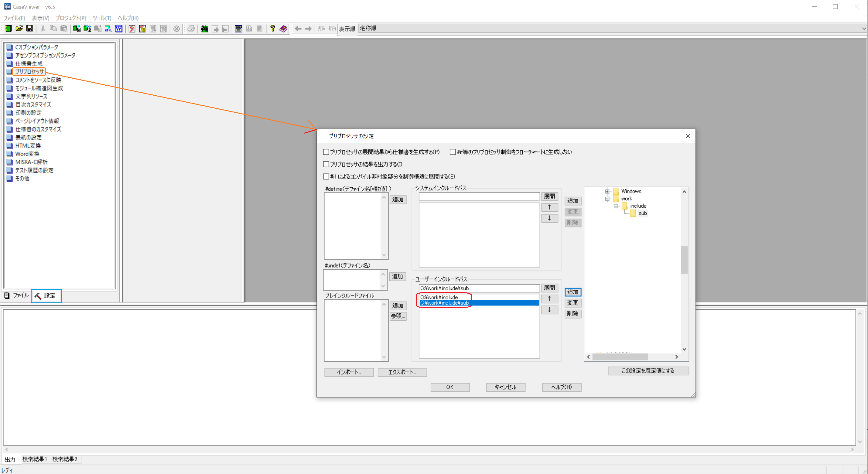Open the 表示(V) menu
The image size is (868, 474).
[x=40, y=18]
